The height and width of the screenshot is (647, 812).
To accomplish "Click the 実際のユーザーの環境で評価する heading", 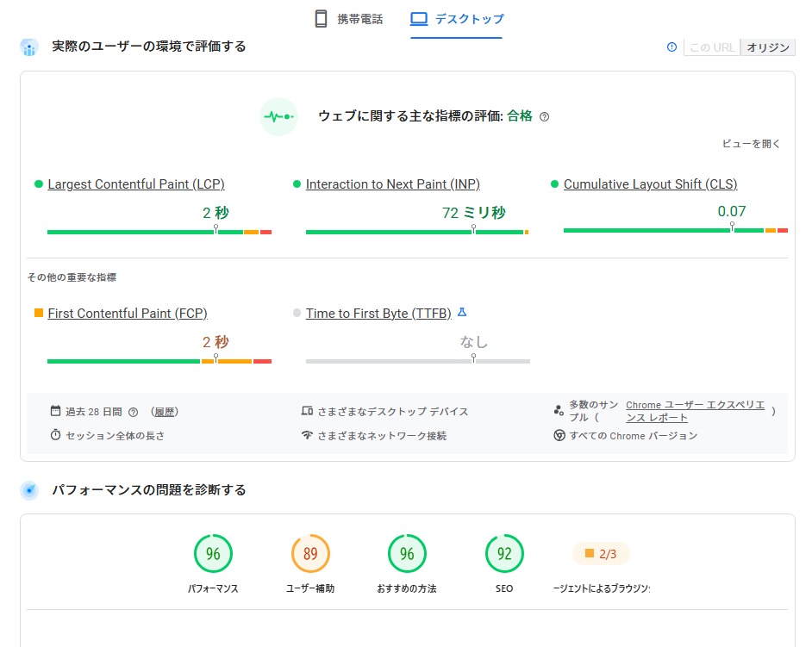I will tap(148, 47).
